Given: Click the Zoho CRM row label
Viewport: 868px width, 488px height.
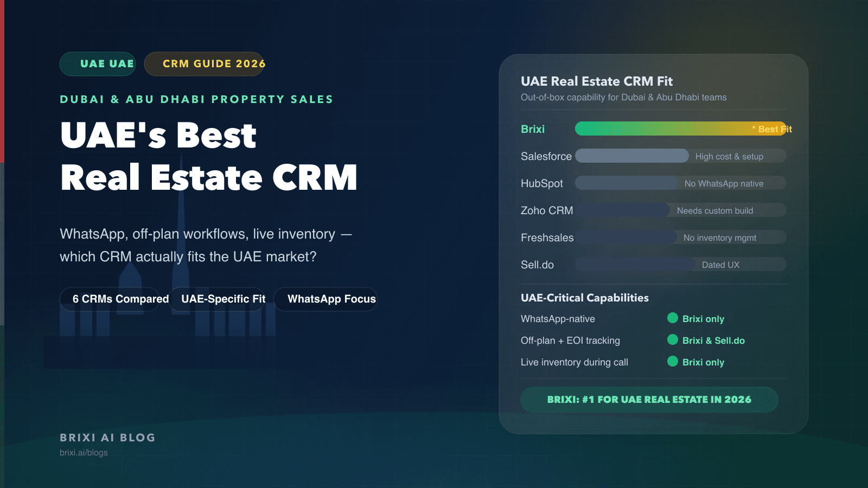Looking at the screenshot, I should click(x=547, y=210).
